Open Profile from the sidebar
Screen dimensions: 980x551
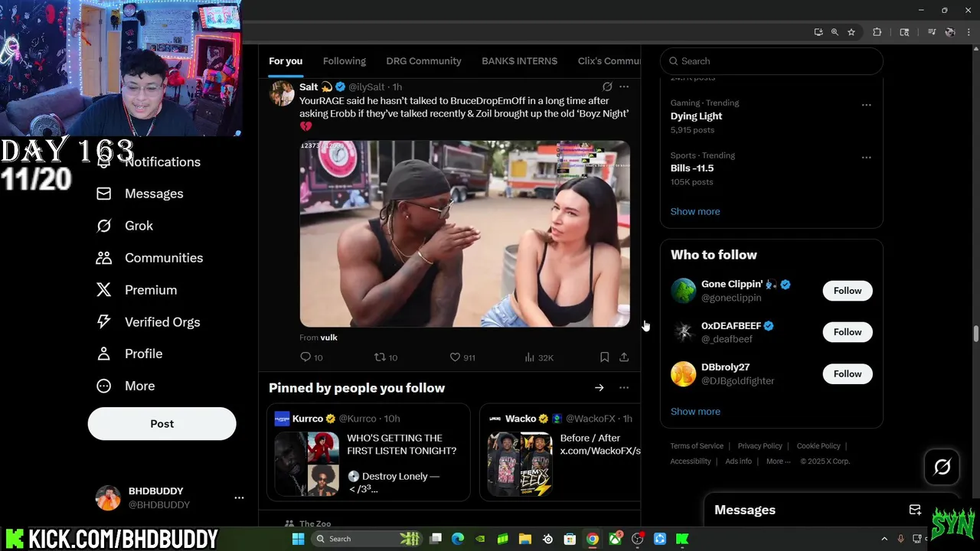[129, 354]
